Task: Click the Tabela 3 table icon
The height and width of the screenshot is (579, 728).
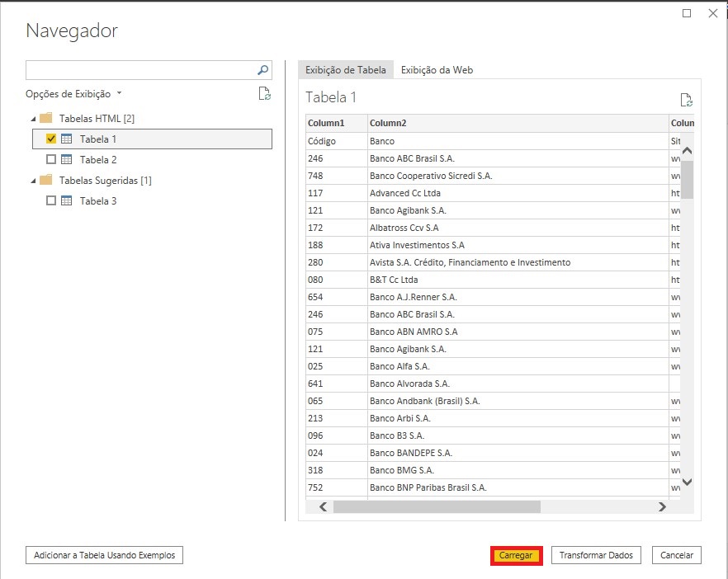Action: pyautogui.click(x=66, y=201)
